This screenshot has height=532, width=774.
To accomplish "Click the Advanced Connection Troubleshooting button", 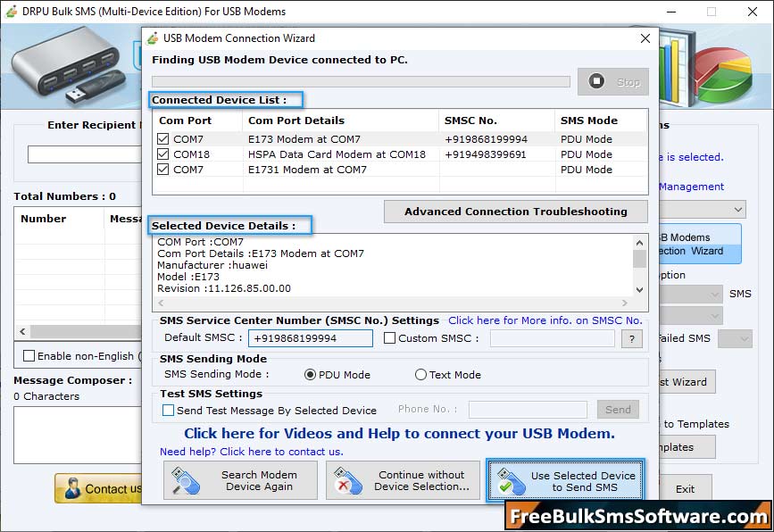I will [x=516, y=212].
